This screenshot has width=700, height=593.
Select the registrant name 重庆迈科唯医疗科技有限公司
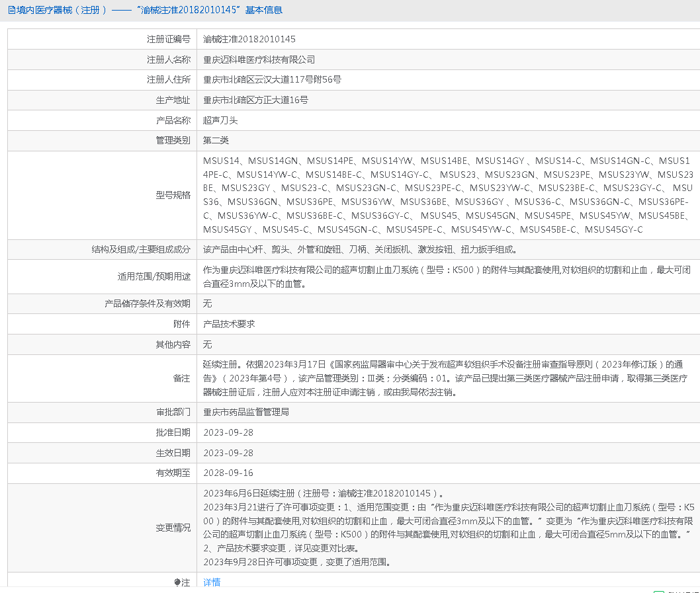click(259, 59)
